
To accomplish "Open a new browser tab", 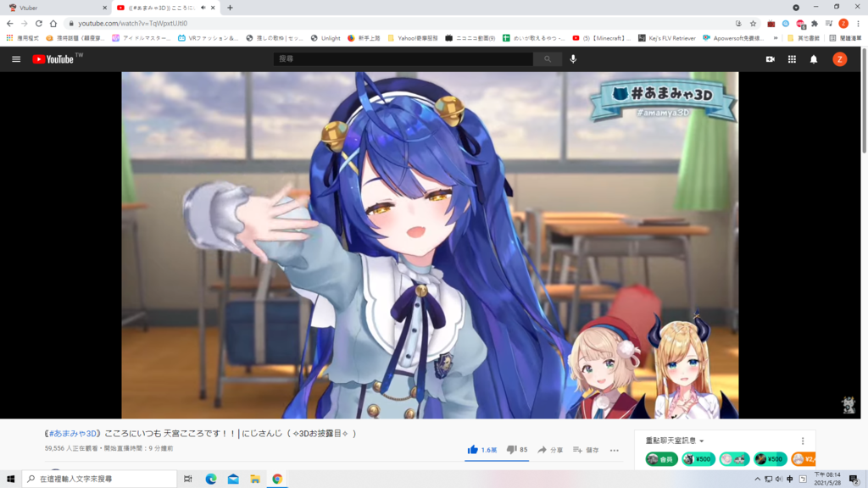I will coord(230,8).
